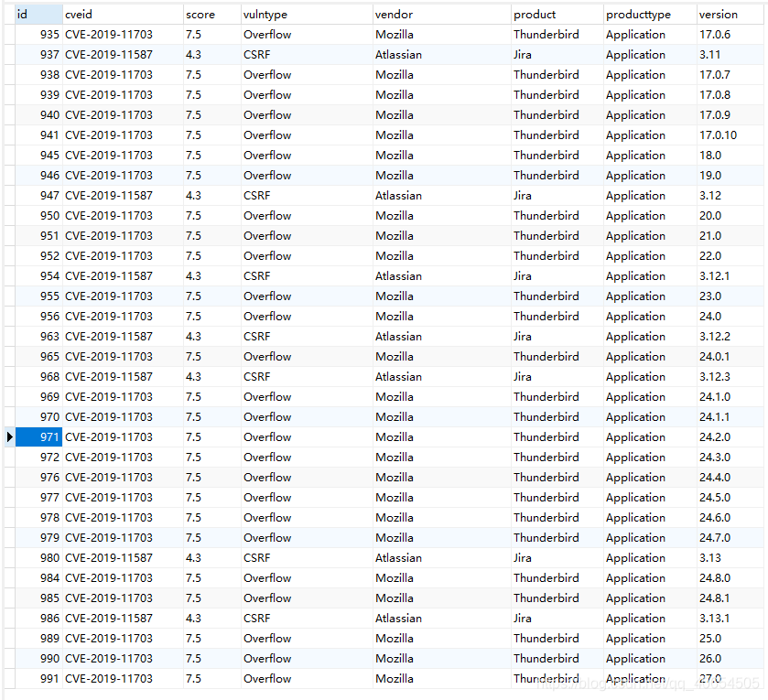Image resolution: width=768 pixels, height=700 pixels.
Task: Click version cell 18.0
Action: [730, 156]
